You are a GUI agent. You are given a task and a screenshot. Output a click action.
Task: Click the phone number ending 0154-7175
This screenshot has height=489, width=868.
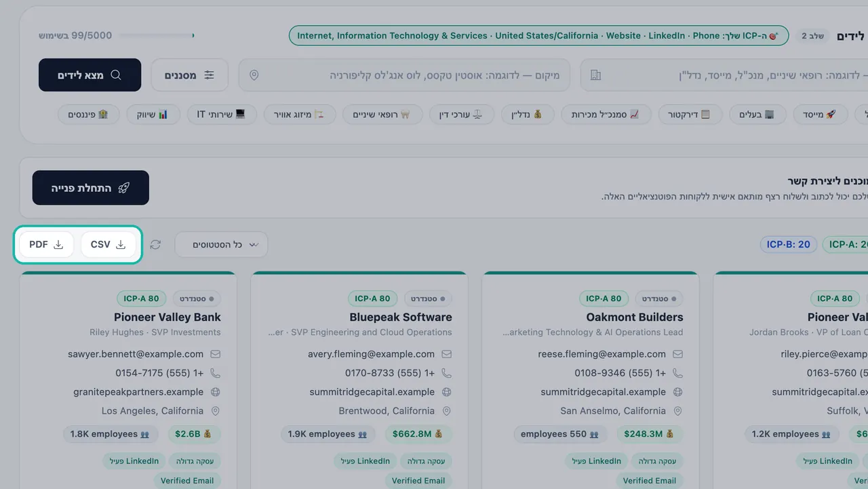coord(159,373)
